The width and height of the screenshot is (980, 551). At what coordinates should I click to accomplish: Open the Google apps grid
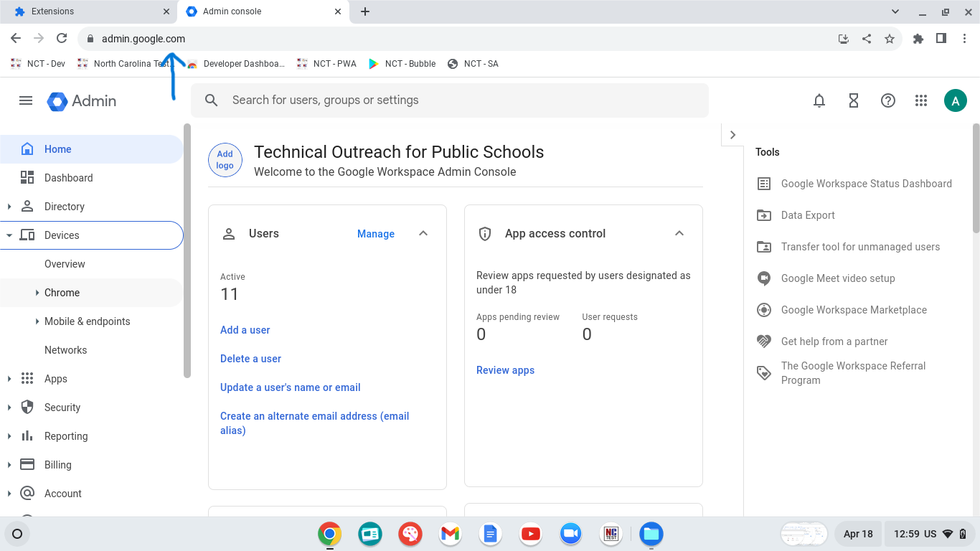coord(921,101)
